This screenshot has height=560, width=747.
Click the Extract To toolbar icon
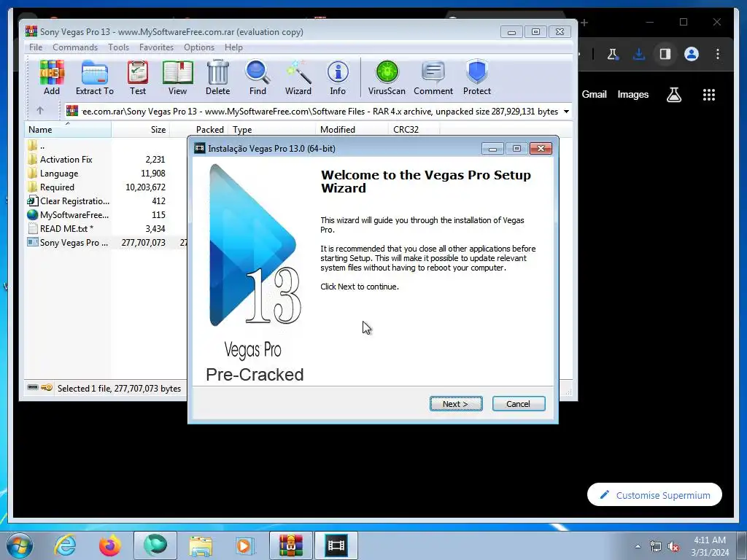[94, 77]
